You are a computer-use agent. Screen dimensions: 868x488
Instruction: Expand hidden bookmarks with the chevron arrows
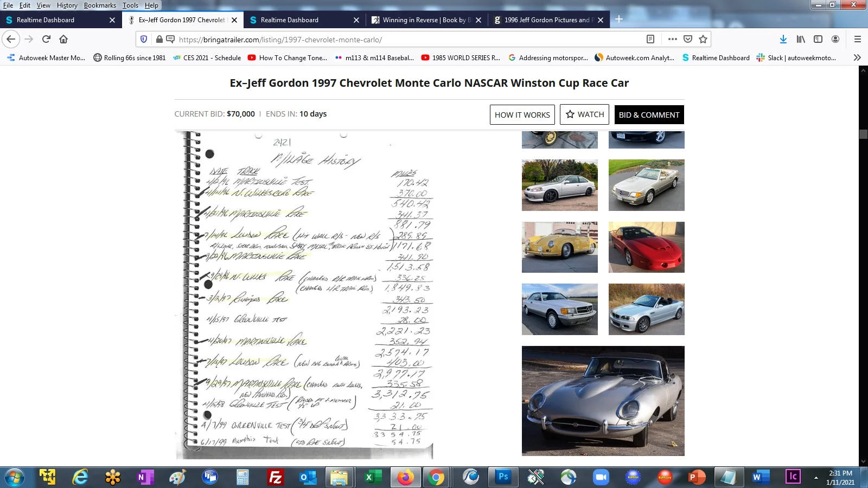[x=857, y=57]
